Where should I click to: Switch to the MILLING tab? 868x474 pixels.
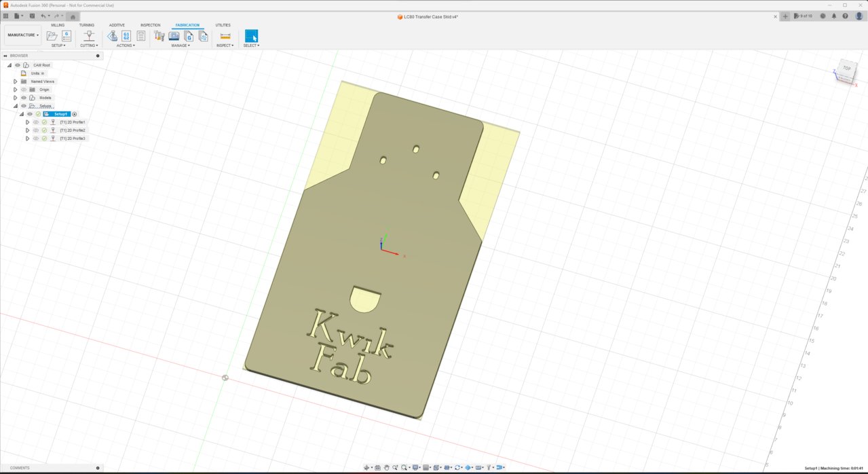click(x=58, y=25)
